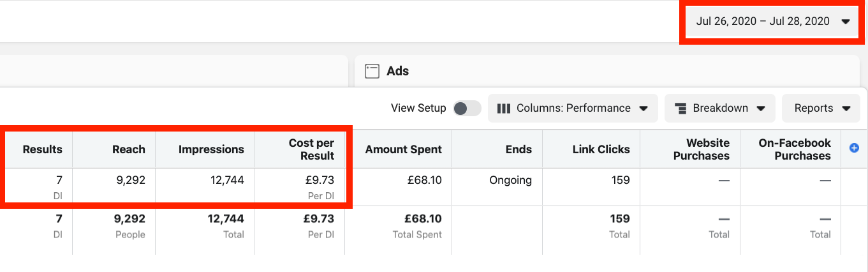
Task: Sort by Cost per Result column header
Action: [x=311, y=149]
